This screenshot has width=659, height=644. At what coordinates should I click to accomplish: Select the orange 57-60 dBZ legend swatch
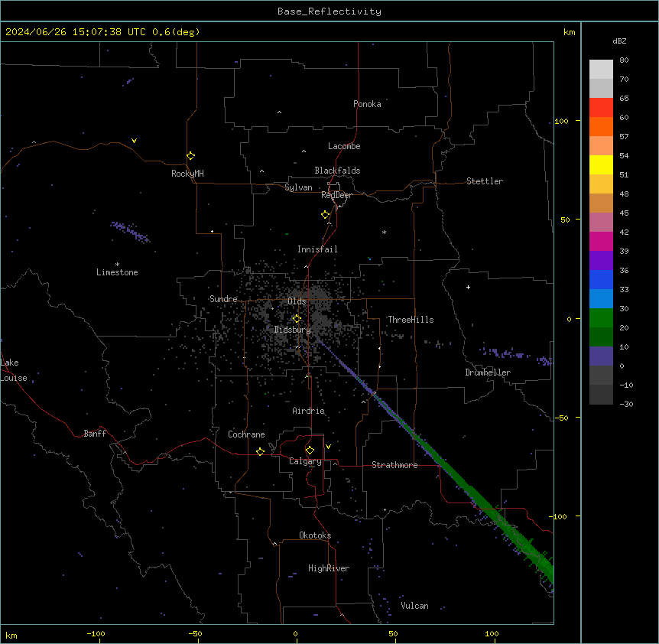(601, 126)
